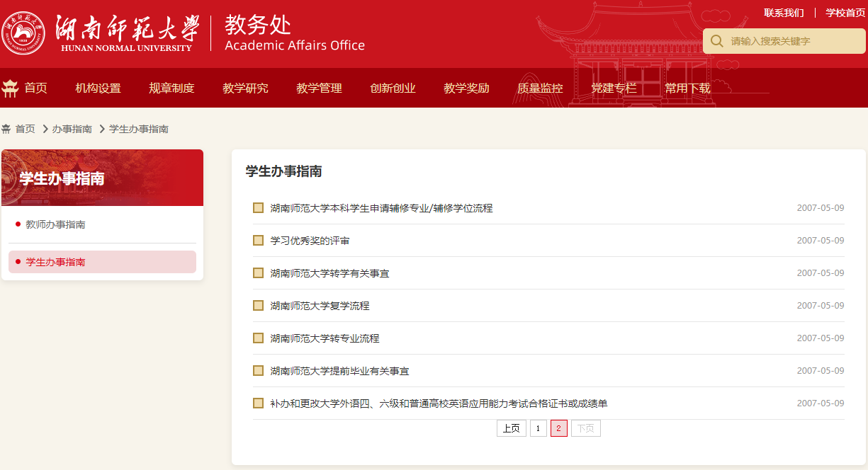The height and width of the screenshot is (470, 868).
Task: Focus the search keyword input field
Action: point(794,41)
